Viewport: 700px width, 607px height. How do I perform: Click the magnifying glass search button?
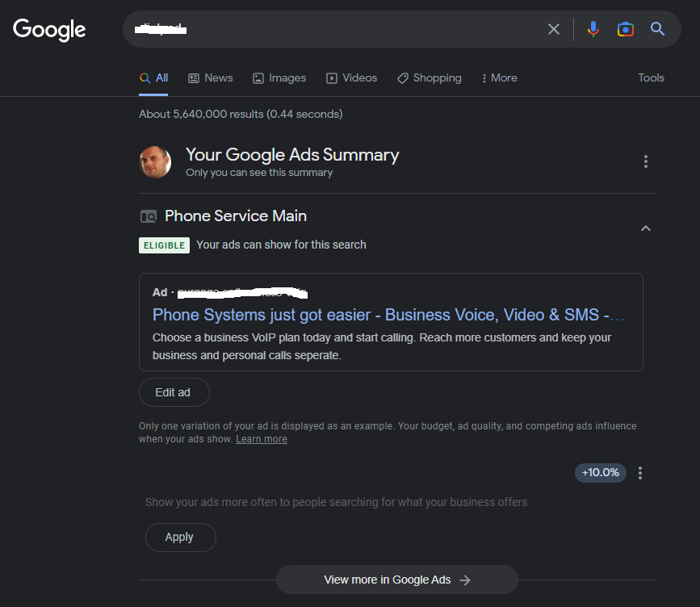[657, 29]
